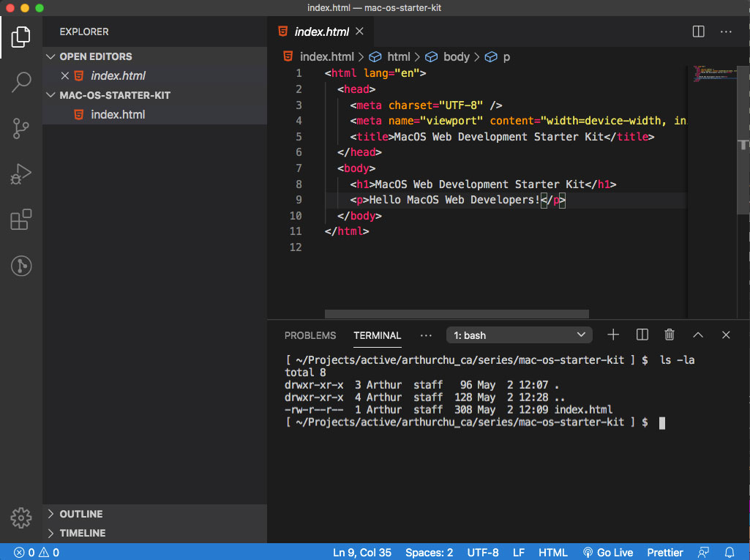Open the Source Control view
Viewport: 750px width, 560px height.
(x=20, y=128)
